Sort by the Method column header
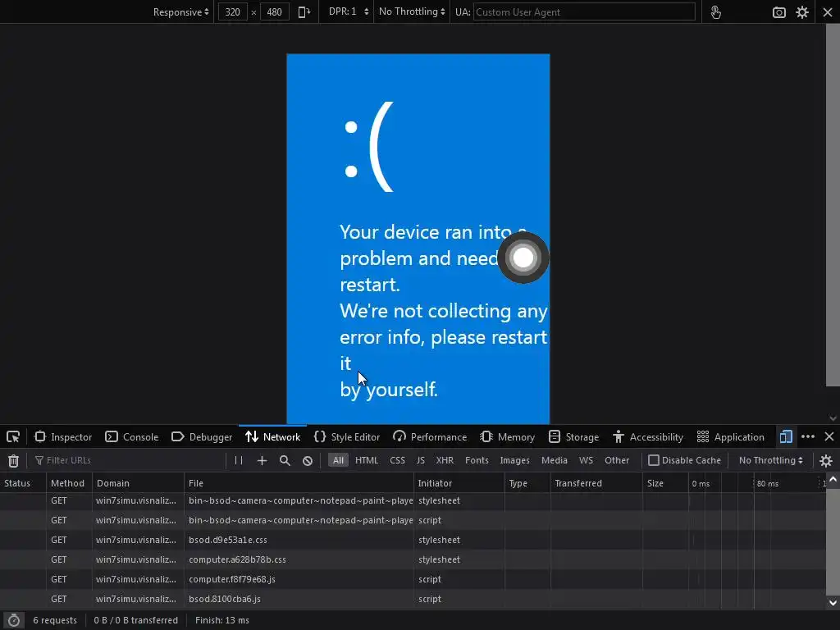 (x=69, y=483)
